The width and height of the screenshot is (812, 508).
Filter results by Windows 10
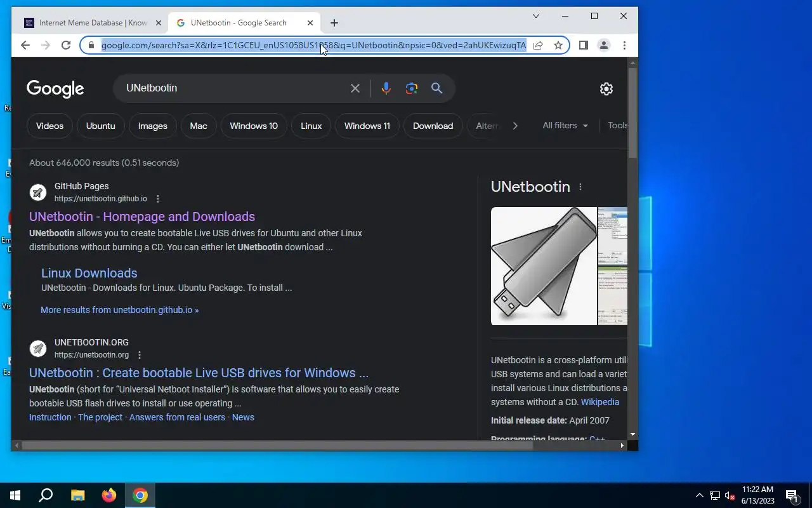[254, 126]
